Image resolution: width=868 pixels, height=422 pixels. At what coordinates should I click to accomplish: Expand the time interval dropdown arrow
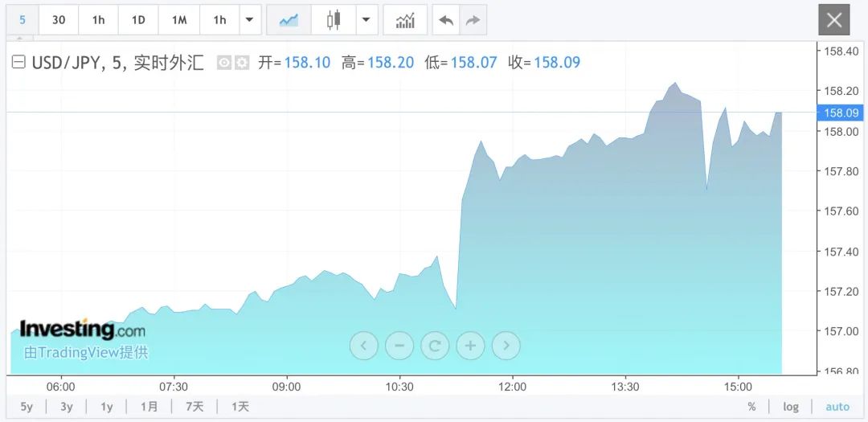click(250, 20)
